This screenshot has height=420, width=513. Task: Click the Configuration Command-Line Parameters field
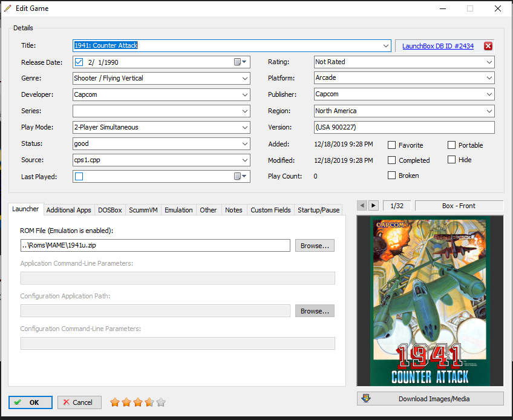click(178, 344)
